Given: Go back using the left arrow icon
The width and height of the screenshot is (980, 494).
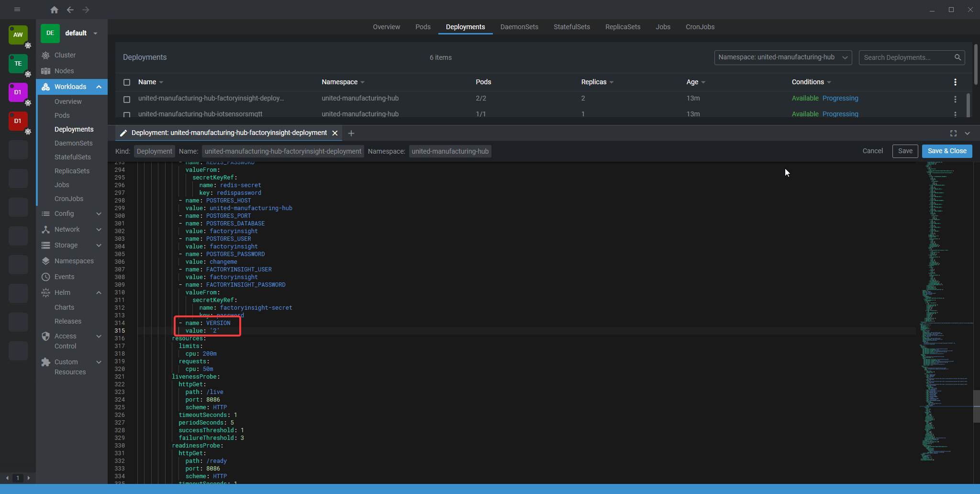Looking at the screenshot, I should coord(70,10).
